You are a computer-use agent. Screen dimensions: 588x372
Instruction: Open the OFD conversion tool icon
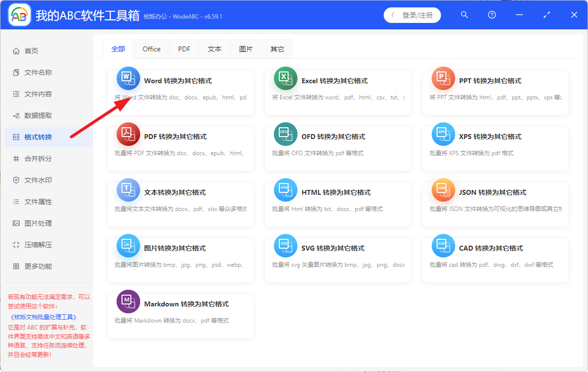click(286, 134)
